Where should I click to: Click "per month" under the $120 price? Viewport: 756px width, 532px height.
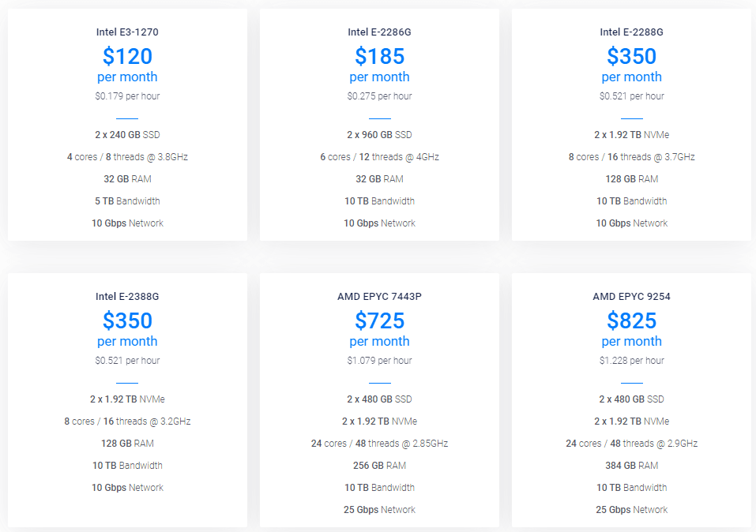click(127, 77)
